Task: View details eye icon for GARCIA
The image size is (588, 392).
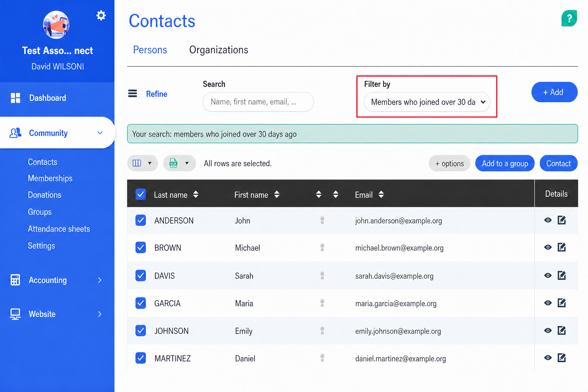Action: (x=548, y=303)
